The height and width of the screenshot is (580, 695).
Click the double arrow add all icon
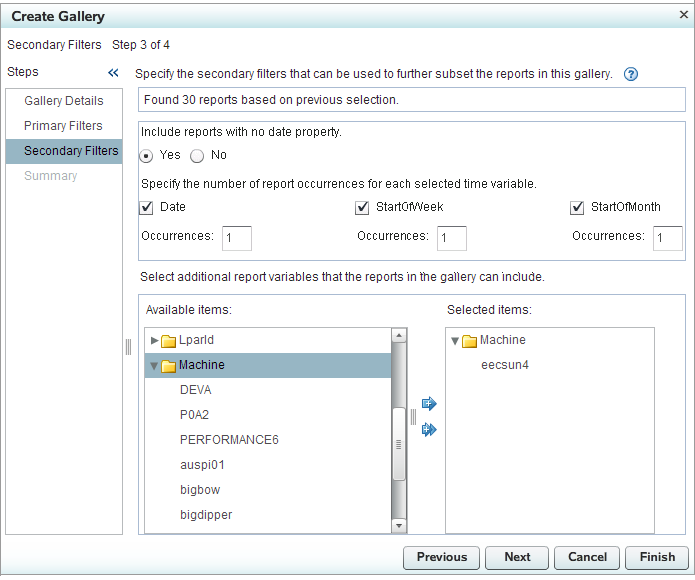pos(429,429)
